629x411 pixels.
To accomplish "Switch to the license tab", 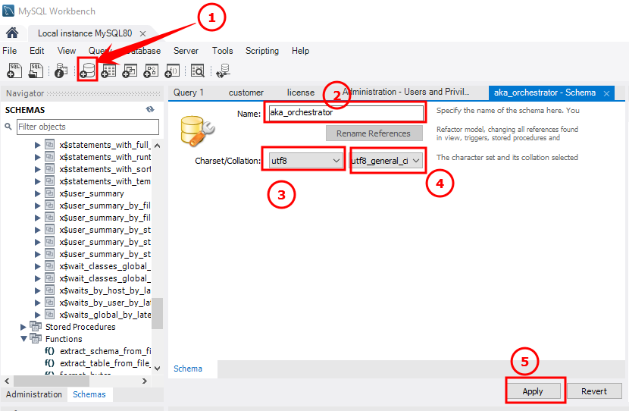I will point(300,93).
